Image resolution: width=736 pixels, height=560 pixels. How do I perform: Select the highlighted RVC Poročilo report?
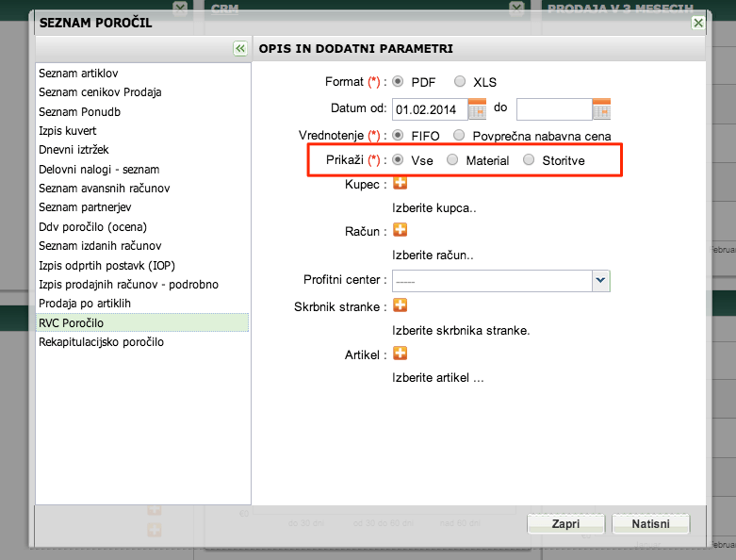coord(142,322)
